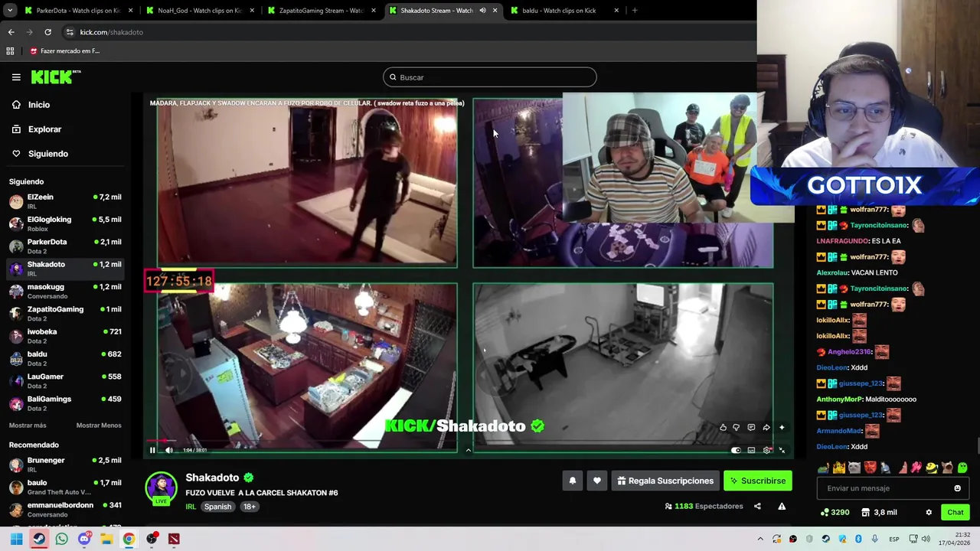This screenshot has width=980, height=551.
Task: Collapse following list with Mostrar Menos
Action: 99,425
